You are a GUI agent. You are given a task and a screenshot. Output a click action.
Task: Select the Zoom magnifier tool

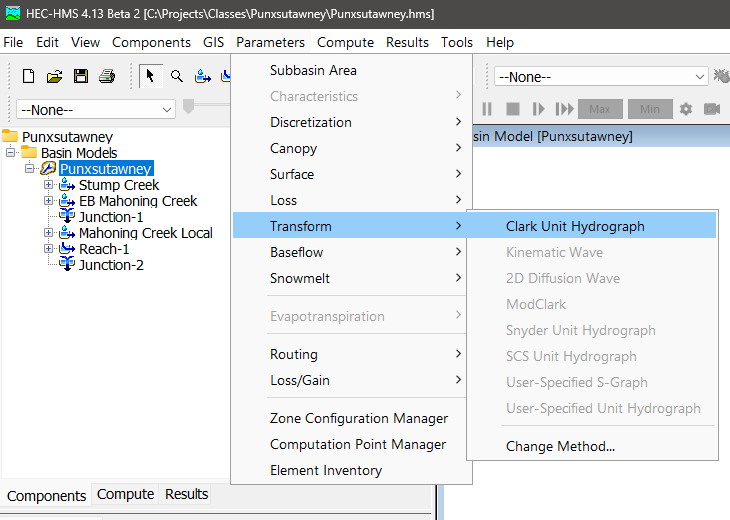click(176, 76)
